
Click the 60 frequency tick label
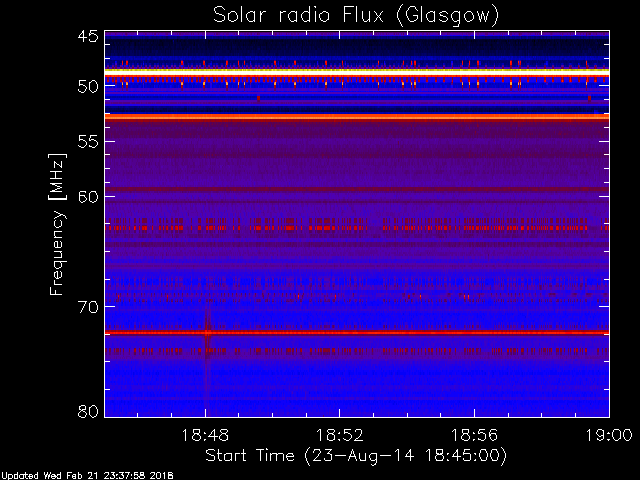click(88, 196)
